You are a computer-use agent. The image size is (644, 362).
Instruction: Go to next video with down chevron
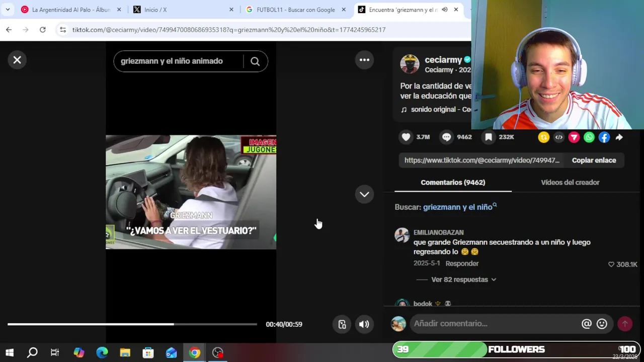click(364, 195)
